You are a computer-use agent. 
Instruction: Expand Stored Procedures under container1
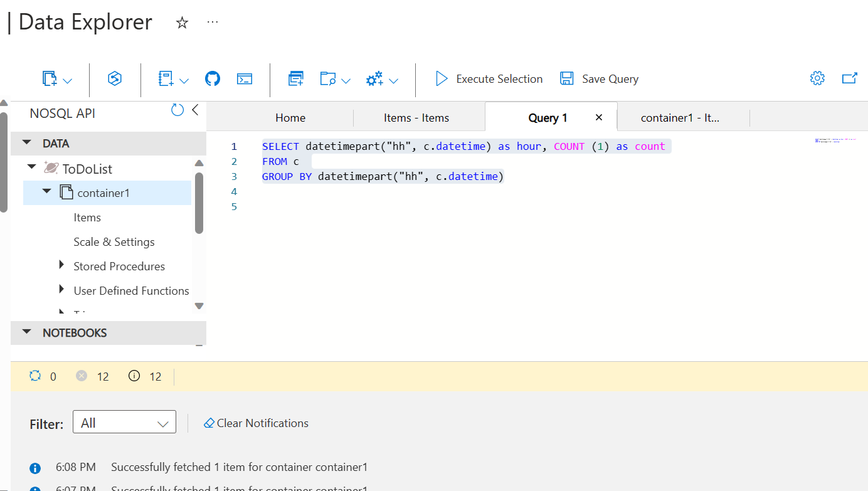[61, 265]
